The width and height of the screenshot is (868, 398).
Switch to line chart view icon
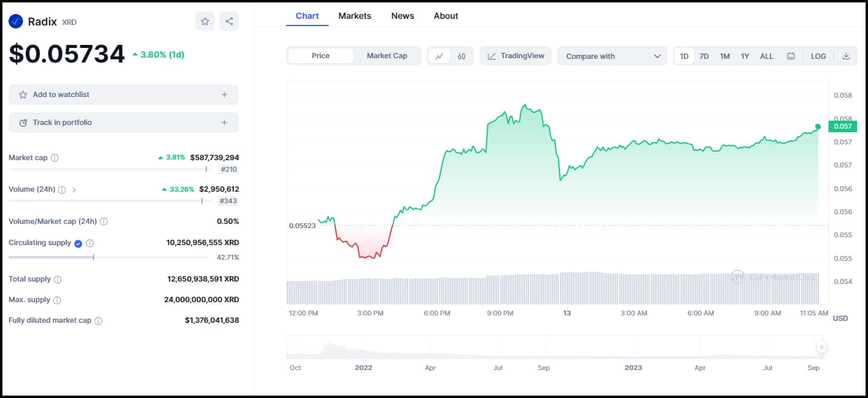(439, 56)
